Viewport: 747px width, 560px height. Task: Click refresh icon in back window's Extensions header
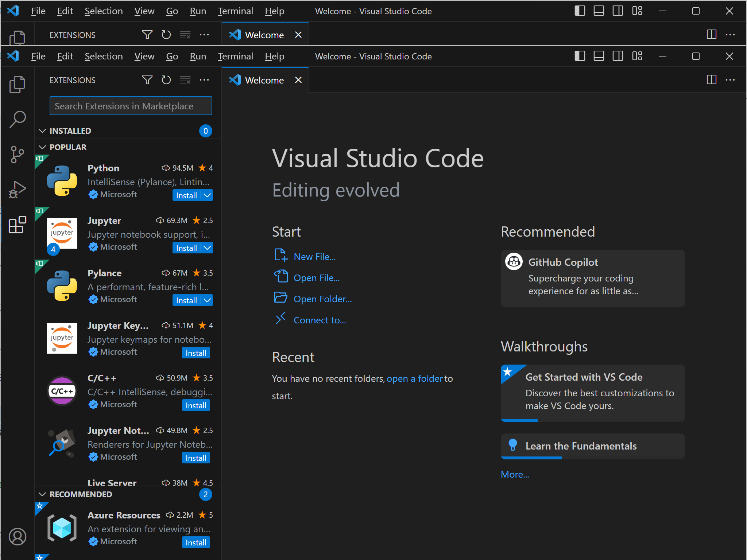[x=166, y=35]
